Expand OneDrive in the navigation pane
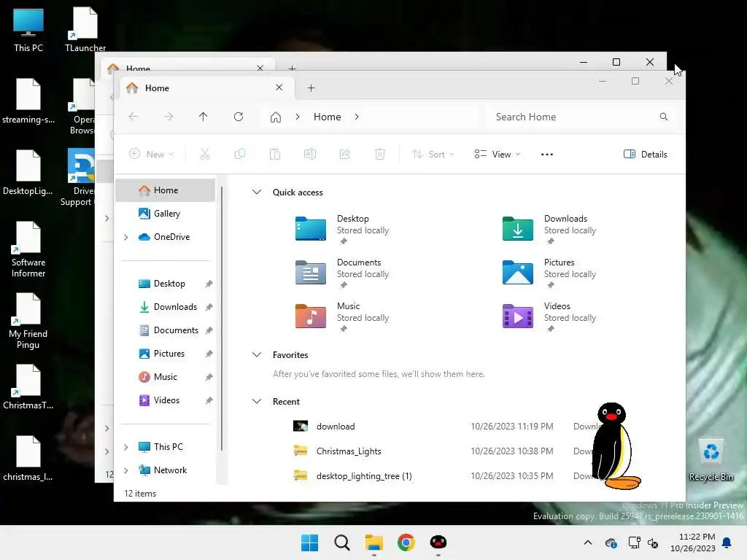 click(x=125, y=237)
